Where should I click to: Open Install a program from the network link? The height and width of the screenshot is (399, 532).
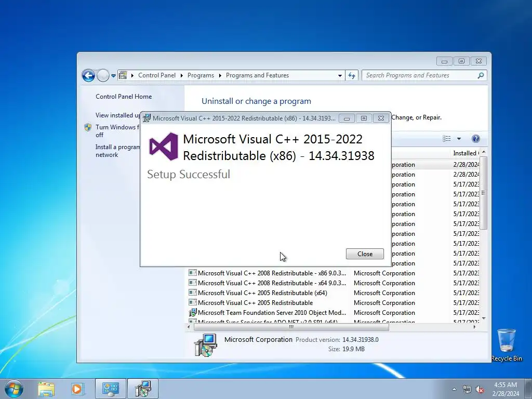coord(117,151)
